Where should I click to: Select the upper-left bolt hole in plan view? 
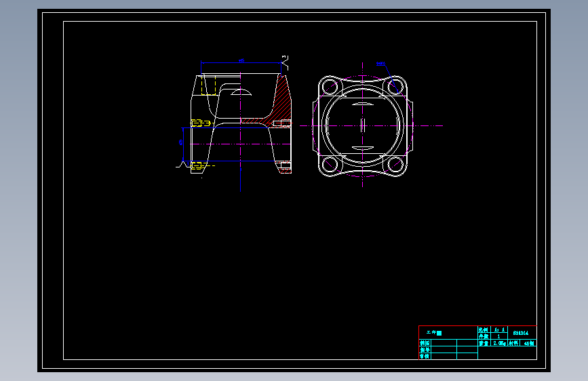click(330, 87)
